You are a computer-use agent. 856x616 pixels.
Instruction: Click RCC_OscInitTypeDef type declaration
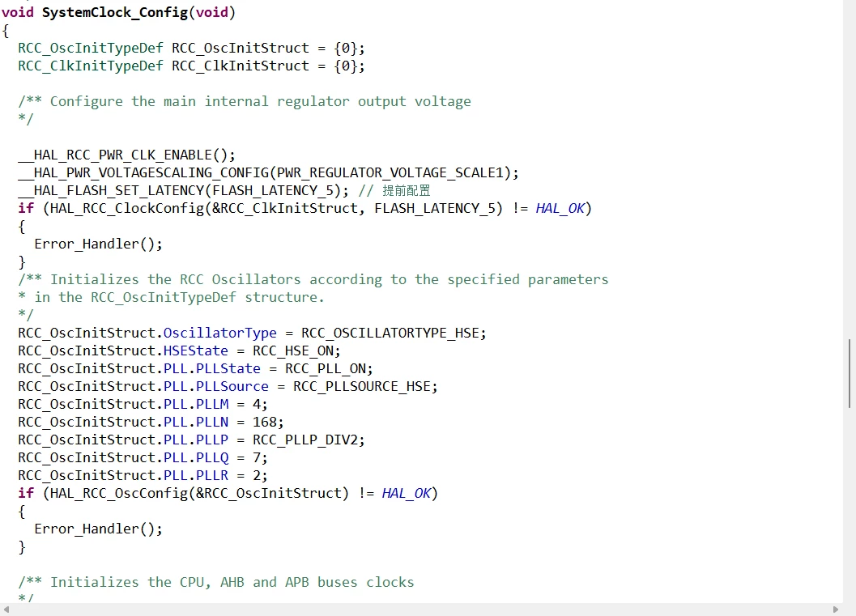click(x=90, y=48)
